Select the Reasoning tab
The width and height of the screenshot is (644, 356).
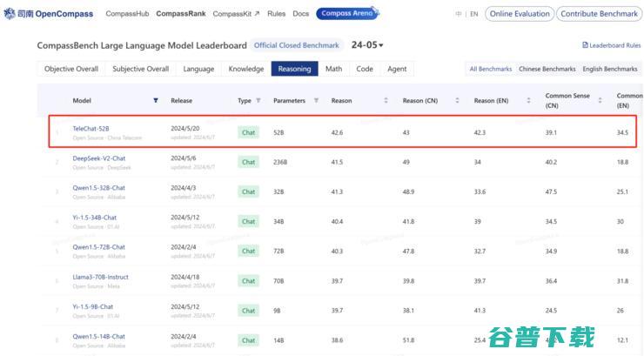294,69
